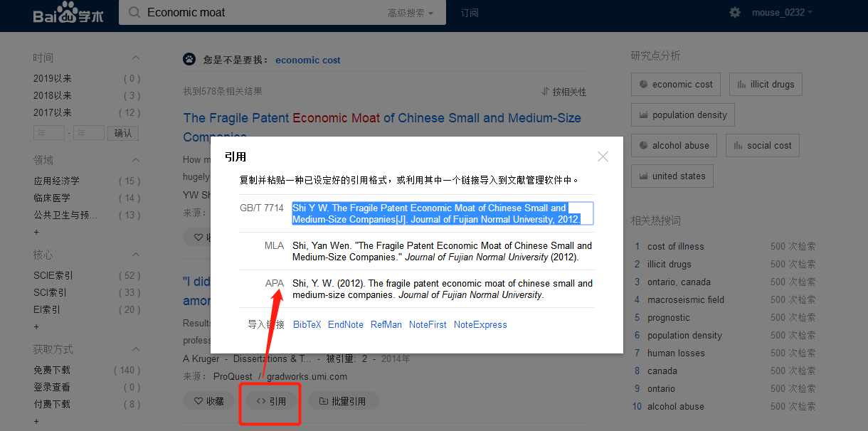This screenshot has height=431, width=868.
Task: Click the end year input field
Action: pos(89,133)
